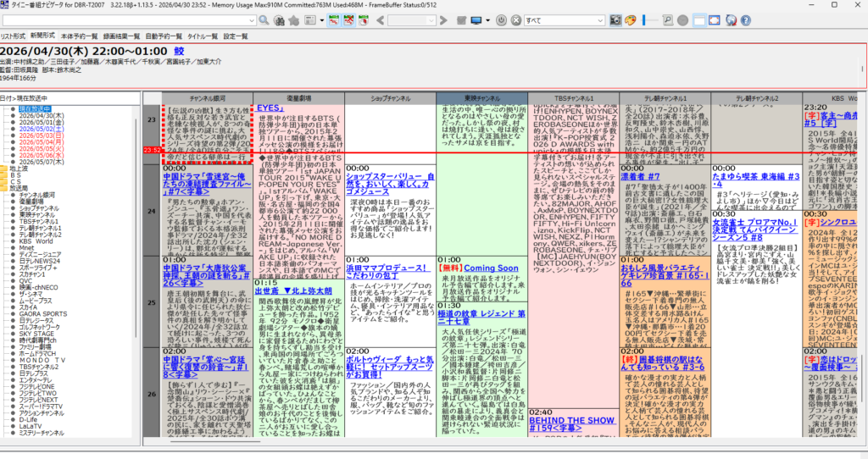Select 2026/05/02(土) in the date tree
Screen dimensions: 868x459
click(x=41, y=128)
